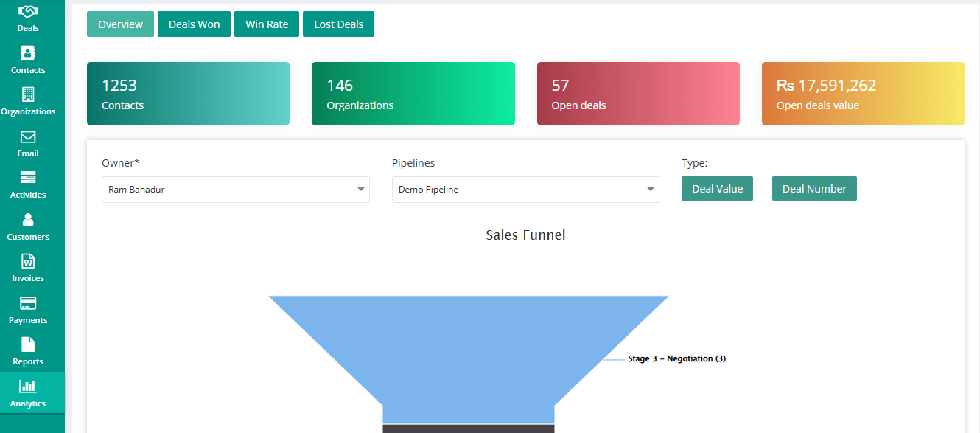The width and height of the screenshot is (980, 433).
Task: Switch to the Overview tab
Action: pos(120,24)
